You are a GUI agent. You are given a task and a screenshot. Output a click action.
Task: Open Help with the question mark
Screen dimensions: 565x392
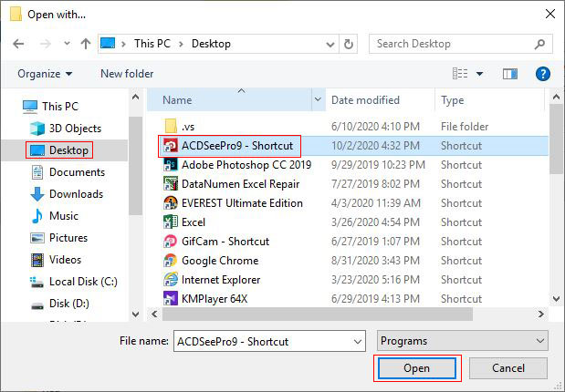coord(543,74)
